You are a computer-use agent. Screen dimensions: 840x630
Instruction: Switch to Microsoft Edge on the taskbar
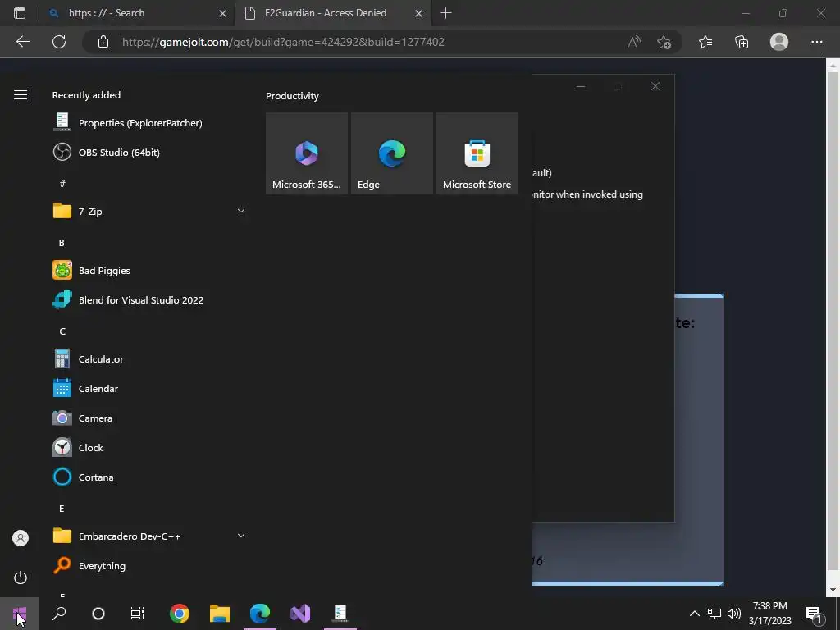tap(260, 614)
